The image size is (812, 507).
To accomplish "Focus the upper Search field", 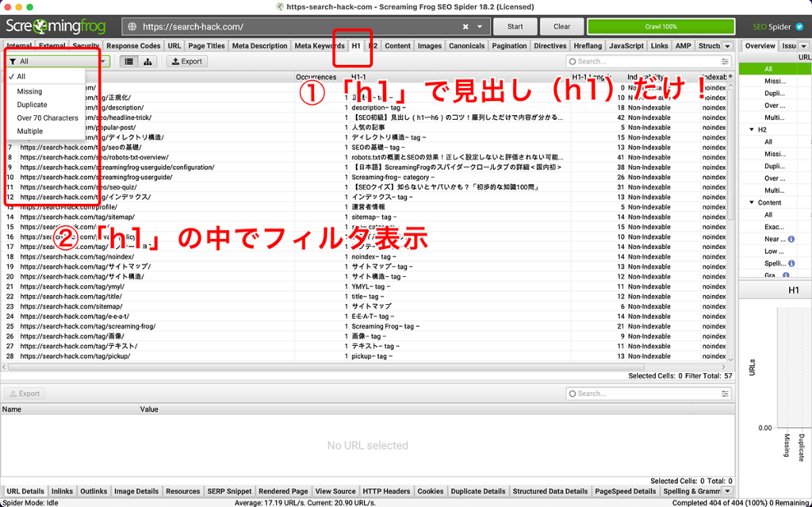I will click(x=649, y=61).
